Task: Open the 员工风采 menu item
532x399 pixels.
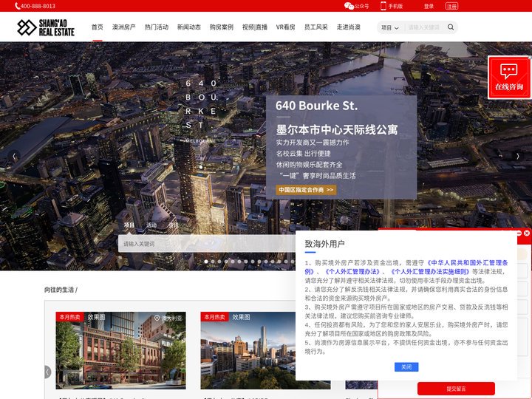Action: [x=316, y=27]
